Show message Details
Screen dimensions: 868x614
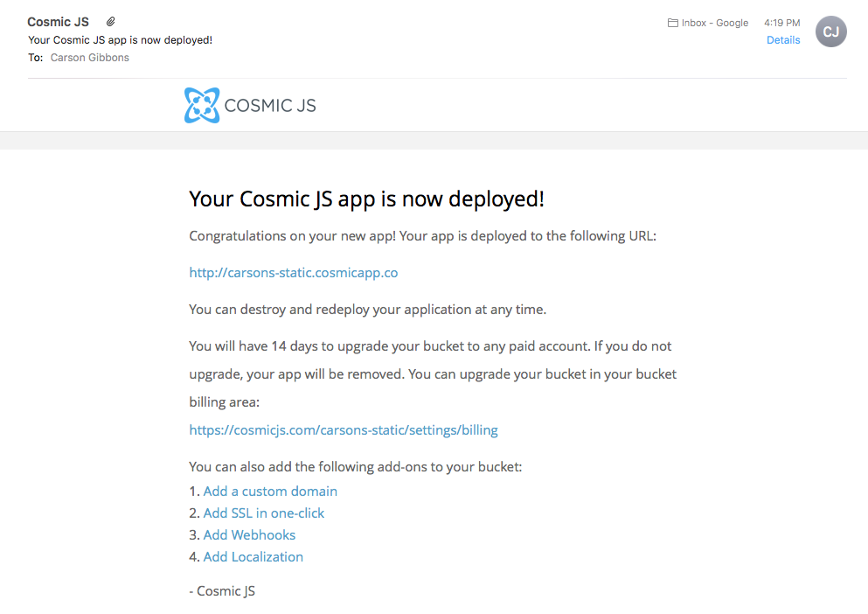[x=783, y=40]
